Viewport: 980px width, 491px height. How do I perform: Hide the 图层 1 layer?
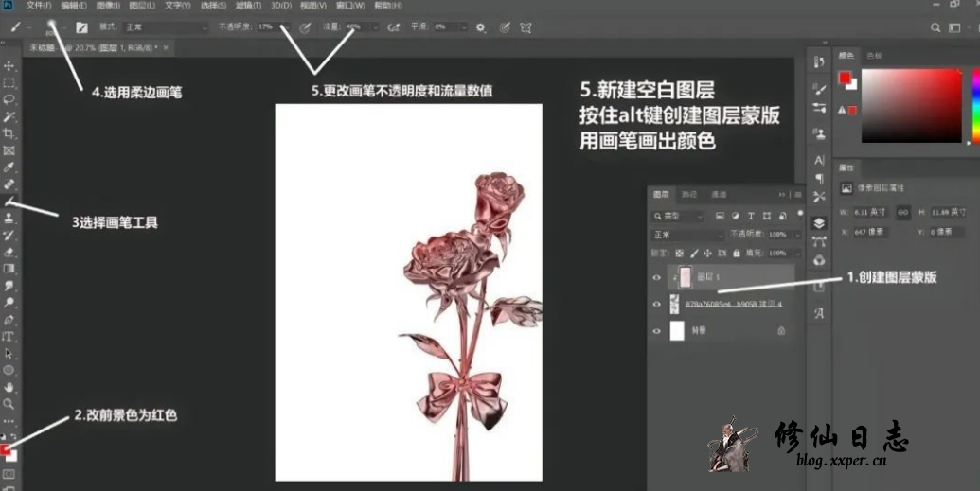[x=657, y=277]
